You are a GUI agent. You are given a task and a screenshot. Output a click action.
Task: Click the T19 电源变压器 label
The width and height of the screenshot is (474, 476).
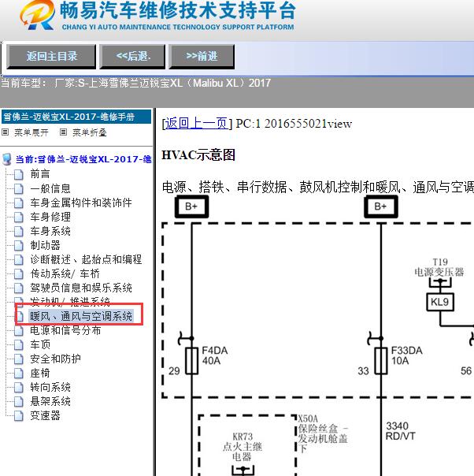[x=439, y=267]
